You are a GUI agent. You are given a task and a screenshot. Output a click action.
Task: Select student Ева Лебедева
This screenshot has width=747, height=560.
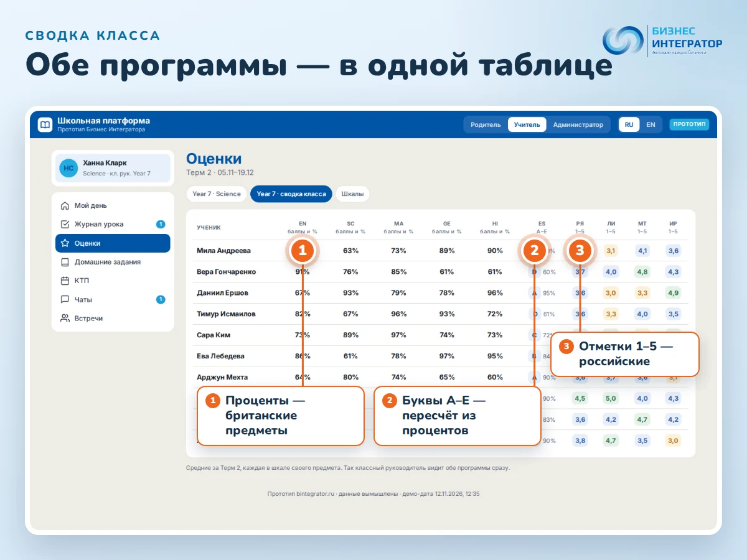tap(220, 357)
